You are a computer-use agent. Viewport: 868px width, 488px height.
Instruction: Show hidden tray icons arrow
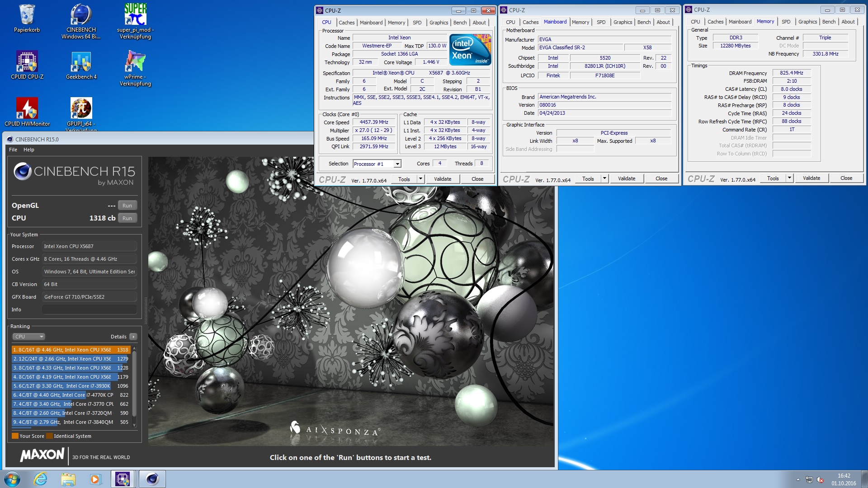coord(798,480)
